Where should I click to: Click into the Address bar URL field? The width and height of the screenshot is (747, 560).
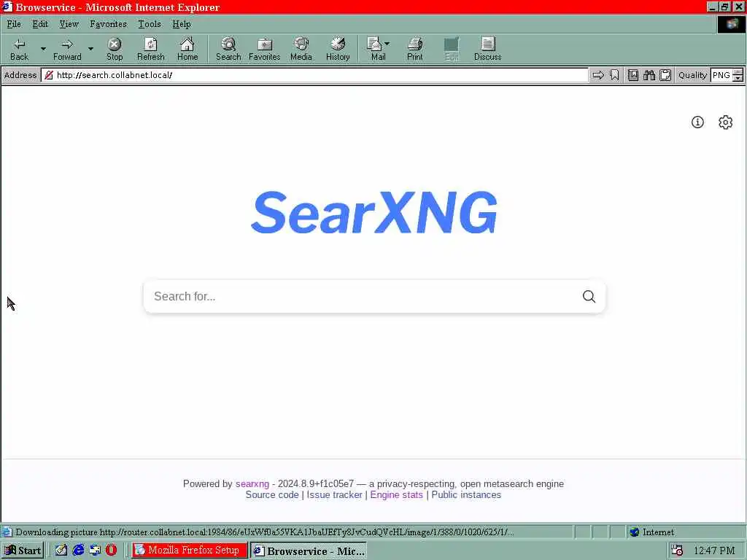[315, 75]
